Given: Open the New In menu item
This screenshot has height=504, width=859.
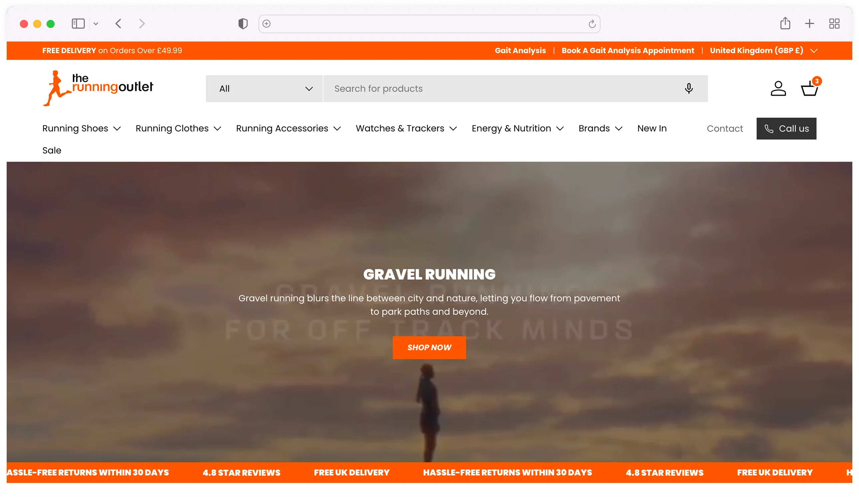Looking at the screenshot, I should click(x=652, y=128).
